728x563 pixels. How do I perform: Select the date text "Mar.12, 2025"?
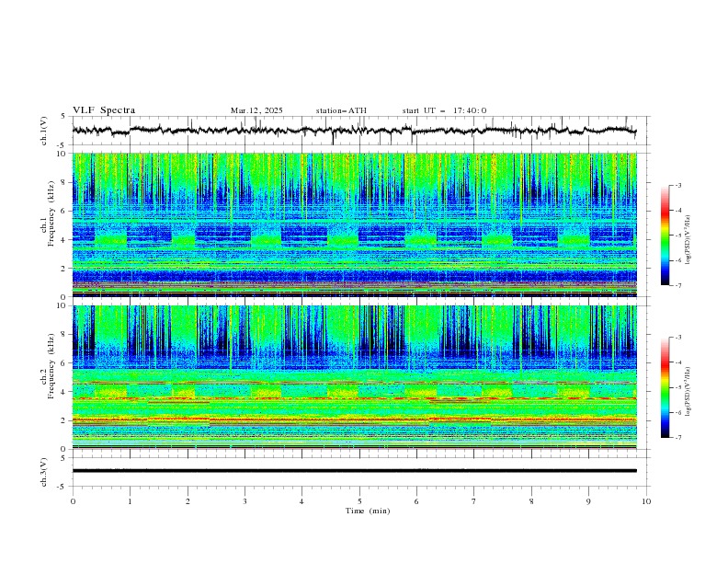click(256, 110)
